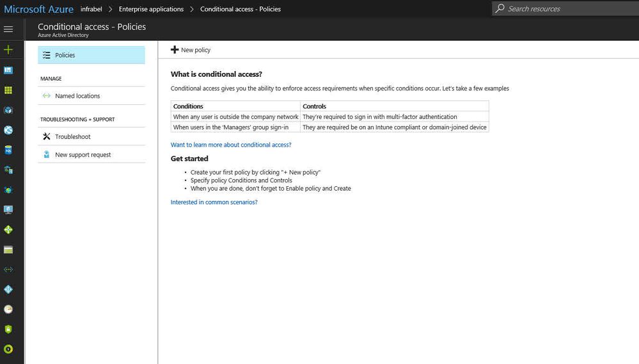Click the outside the company network condition cell
This screenshot has height=364, width=639.
(235, 117)
